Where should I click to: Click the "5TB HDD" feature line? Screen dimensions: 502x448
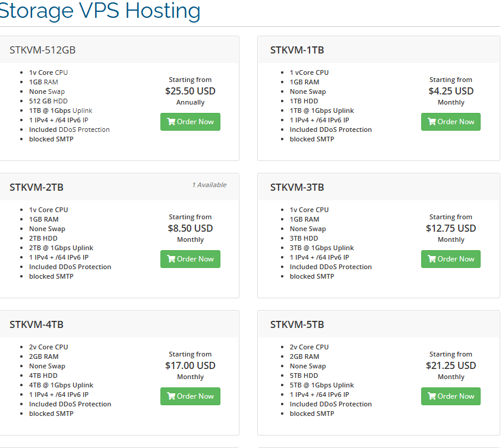[x=304, y=376]
